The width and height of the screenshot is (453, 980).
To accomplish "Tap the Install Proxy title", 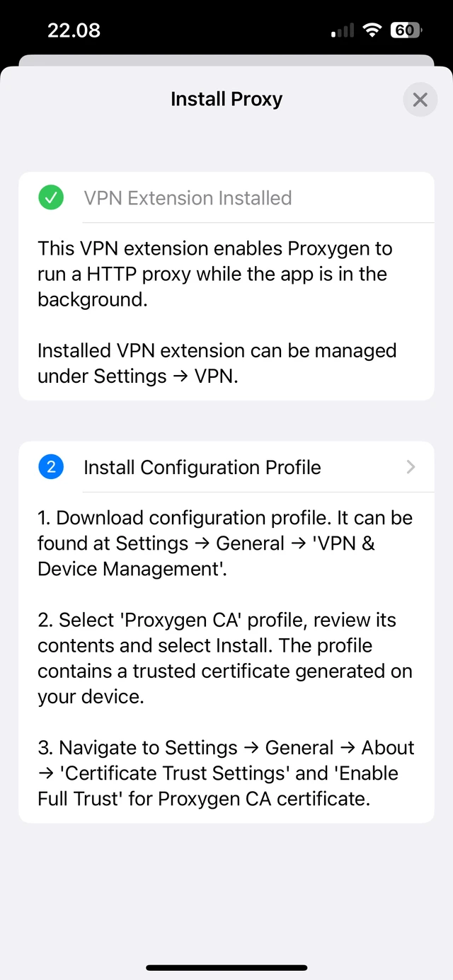I will point(226,99).
